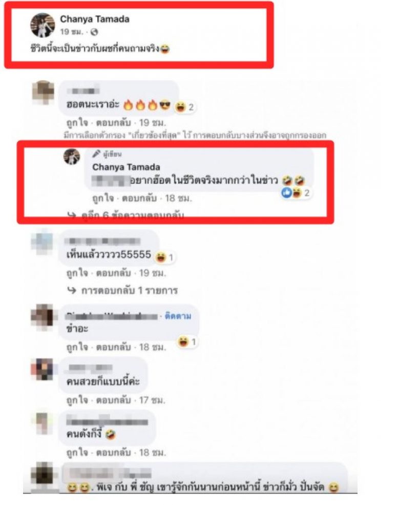Like the ฮอตนะเราอ่ะ comment via ถูกใจ
420x505 pixels.
tap(77, 123)
